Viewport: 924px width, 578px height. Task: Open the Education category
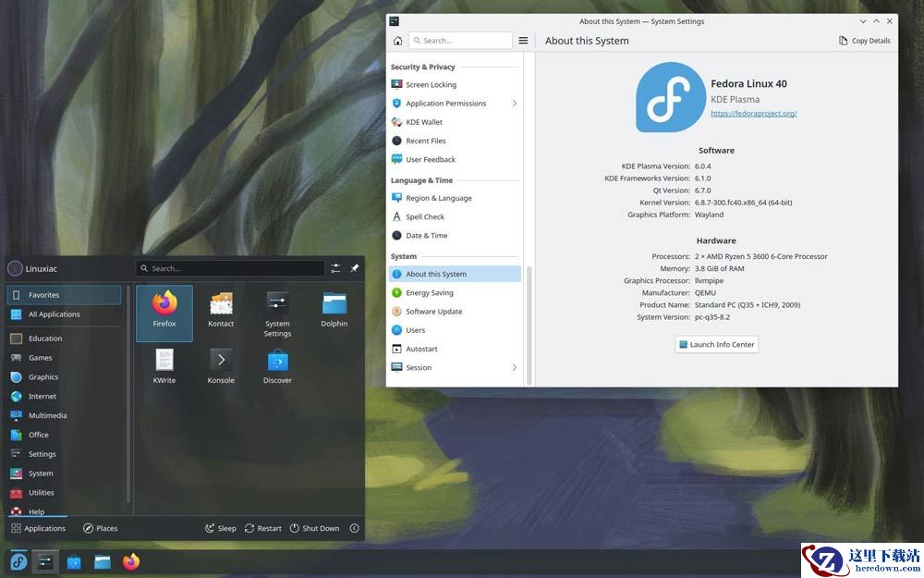click(x=64, y=338)
